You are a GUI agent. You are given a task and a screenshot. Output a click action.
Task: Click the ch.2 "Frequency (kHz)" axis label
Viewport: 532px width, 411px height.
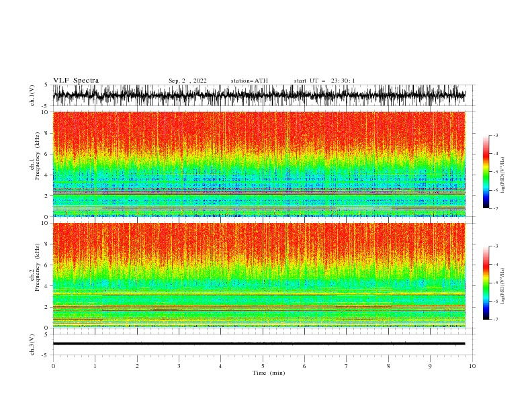[x=38, y=267]
